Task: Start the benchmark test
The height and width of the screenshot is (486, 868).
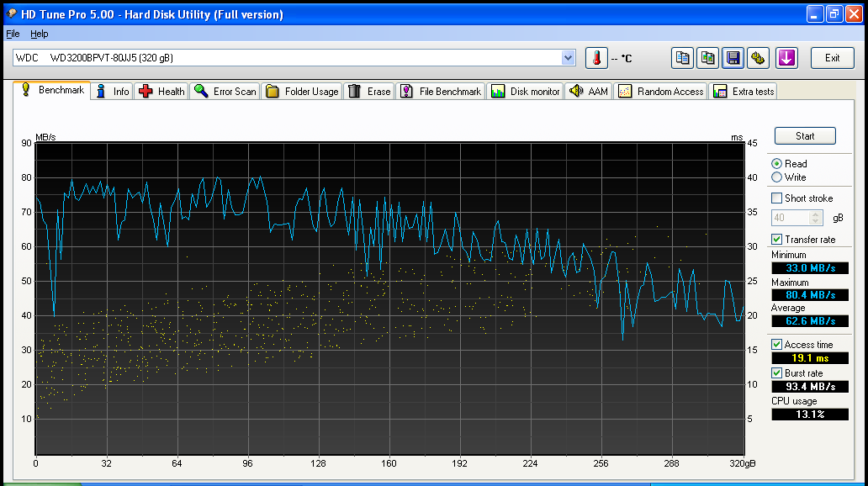Action: (805, 136)
